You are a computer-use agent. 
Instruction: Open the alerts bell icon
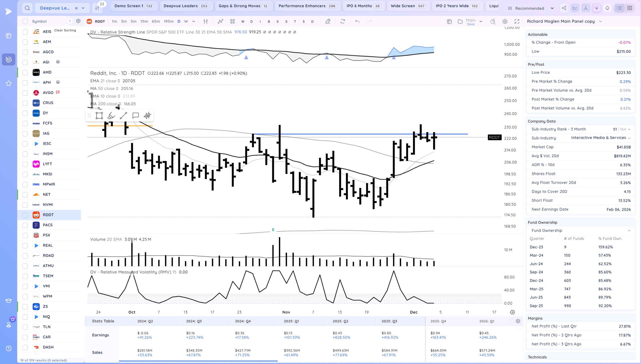click(607, 8)
